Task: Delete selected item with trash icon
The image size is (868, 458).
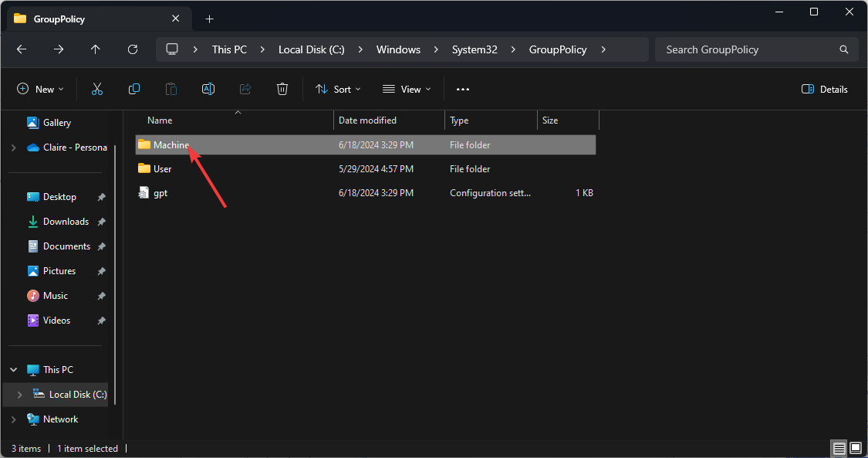Action: pos(282,90)
